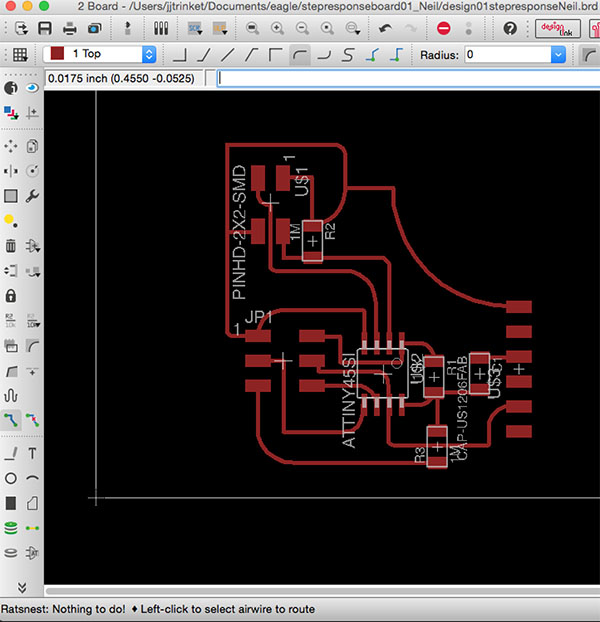600x622 pixels.
Task: Expand hidden tools with the double chevron
Action: (x=22, y=586)
